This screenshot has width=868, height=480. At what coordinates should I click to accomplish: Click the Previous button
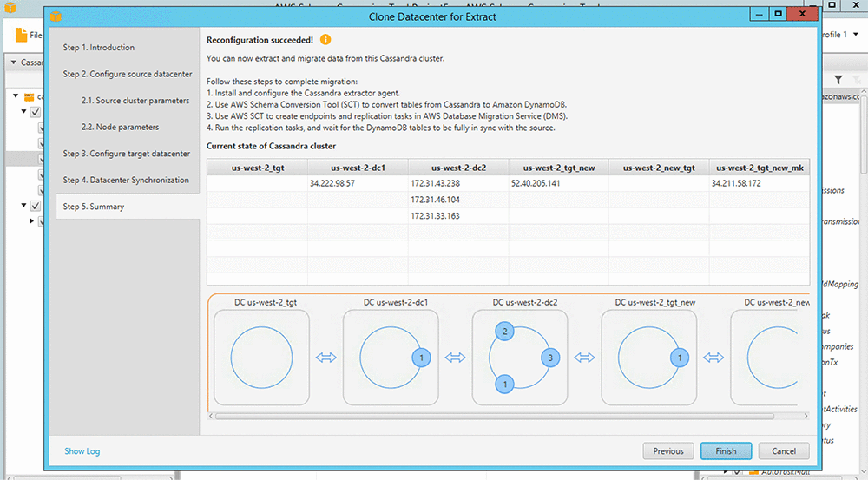[668, 451]
